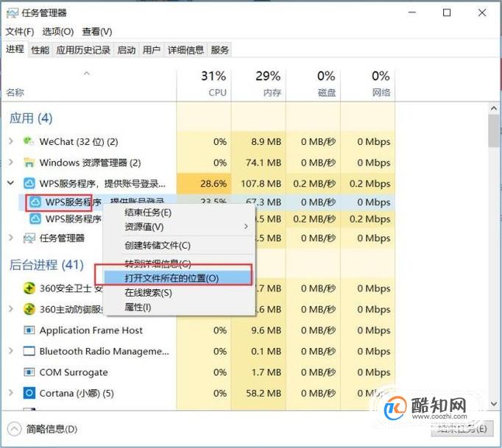Switch to the 详细信息 tab
502x448 pixels.
(185, 50)
